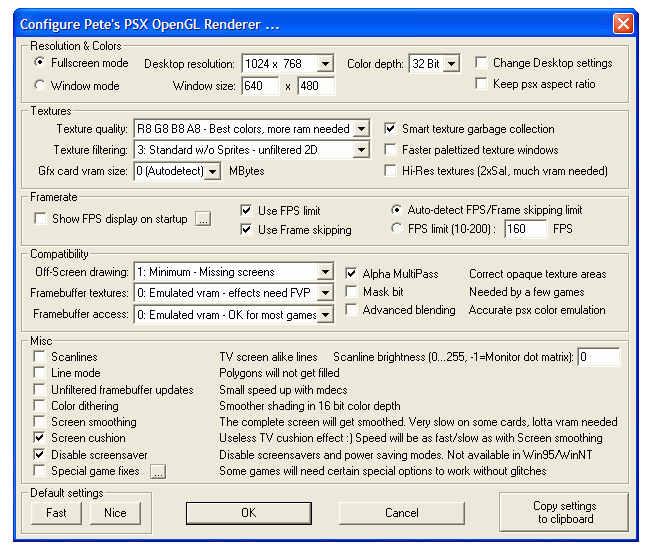The height and width of the screenshot is (550, 650).
Task: Choose the FPS limit (10-200) radio option
Action: [397, 229]
